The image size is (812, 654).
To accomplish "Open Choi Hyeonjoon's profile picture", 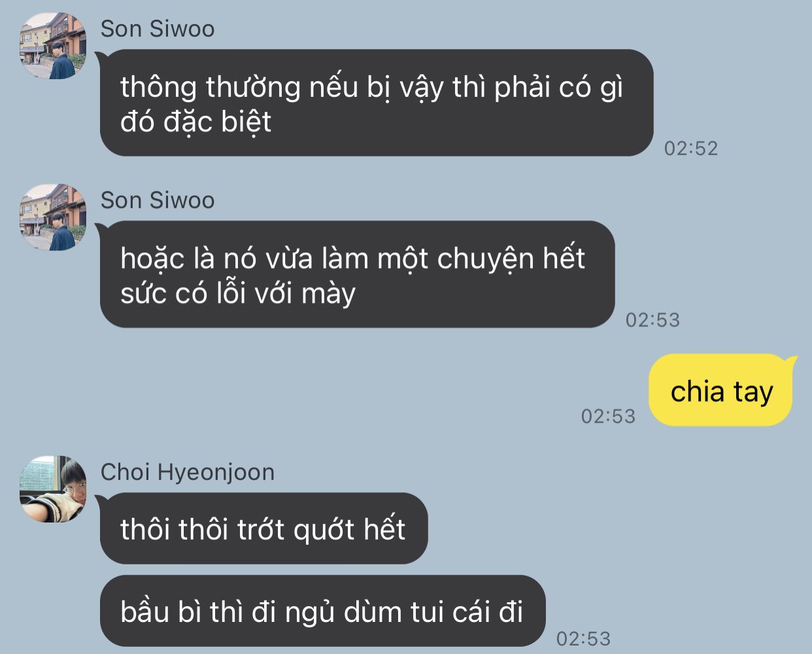I will click(53, 489).
